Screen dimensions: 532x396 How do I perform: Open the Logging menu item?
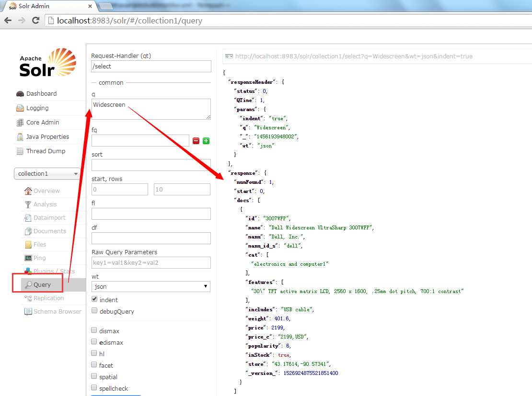click(37, 108)
